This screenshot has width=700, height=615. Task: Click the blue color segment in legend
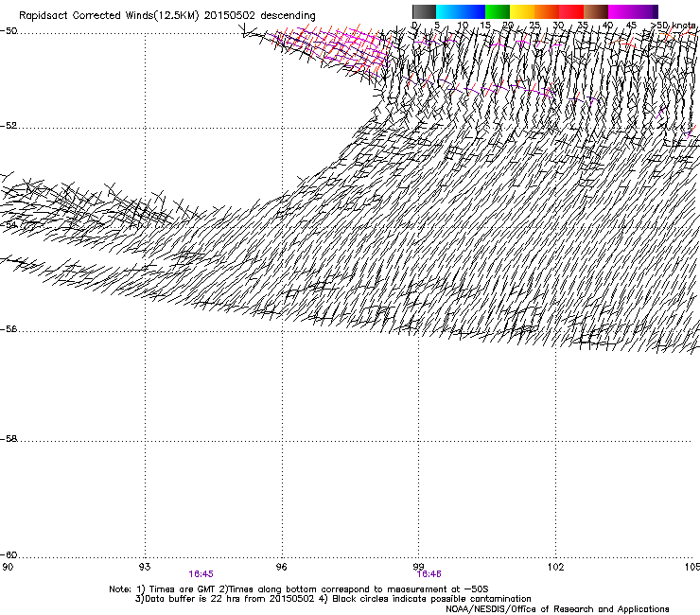473,11
